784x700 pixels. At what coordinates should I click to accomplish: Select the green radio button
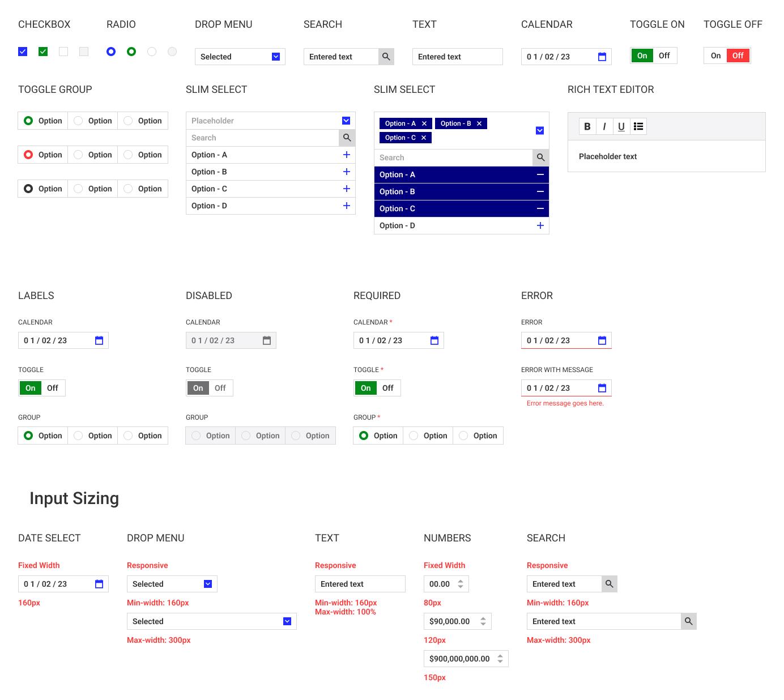[x=131, y=52]
